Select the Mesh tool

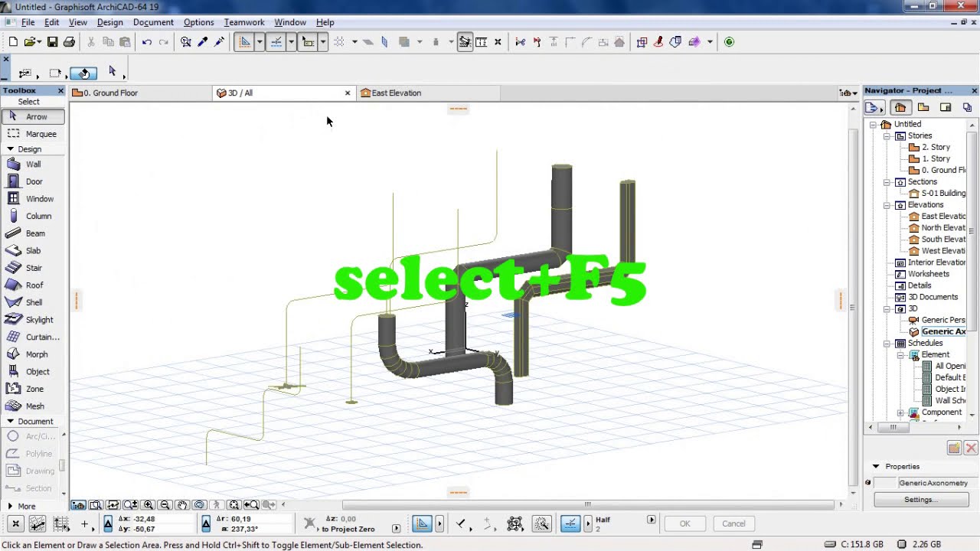coord(32,406)
